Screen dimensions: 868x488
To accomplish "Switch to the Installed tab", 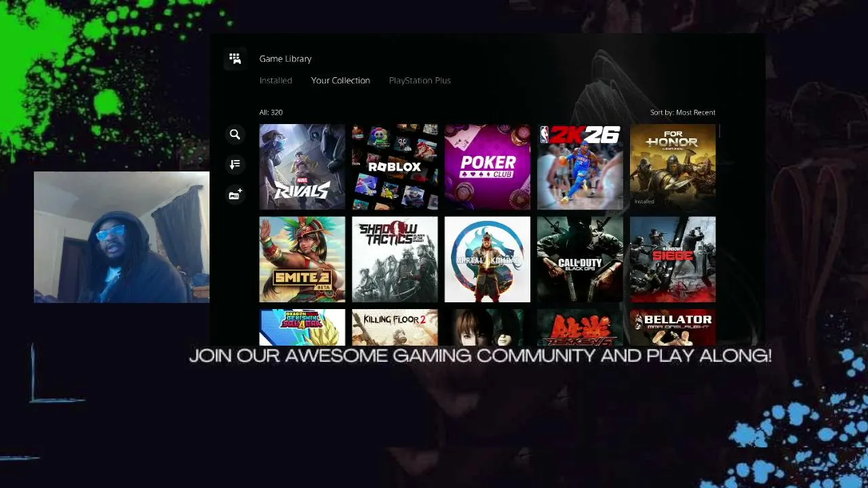I will coord(275,81).
